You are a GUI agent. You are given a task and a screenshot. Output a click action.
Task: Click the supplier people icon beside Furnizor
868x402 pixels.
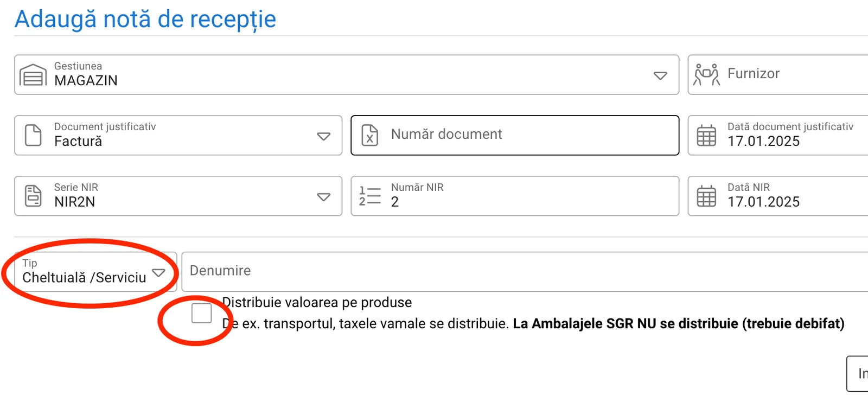point(706,74)
